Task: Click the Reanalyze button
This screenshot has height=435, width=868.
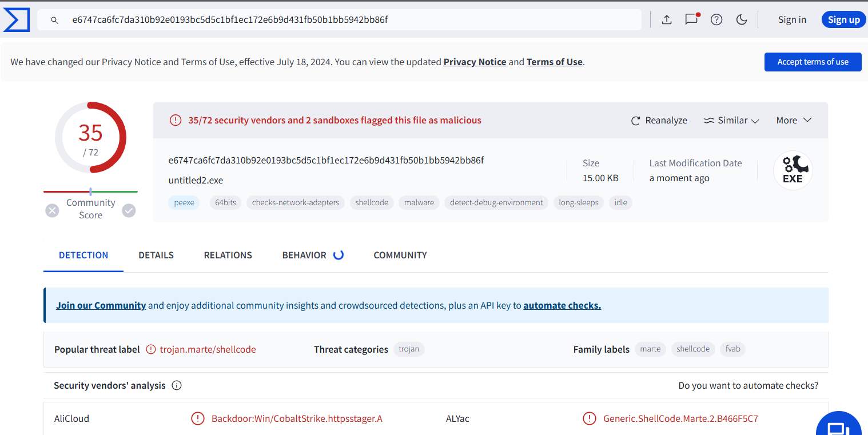Action: point(659,121)
